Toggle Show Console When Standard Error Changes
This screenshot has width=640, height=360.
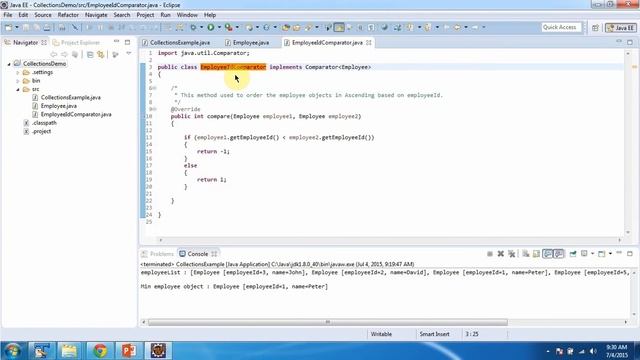(x=559, y=254)
